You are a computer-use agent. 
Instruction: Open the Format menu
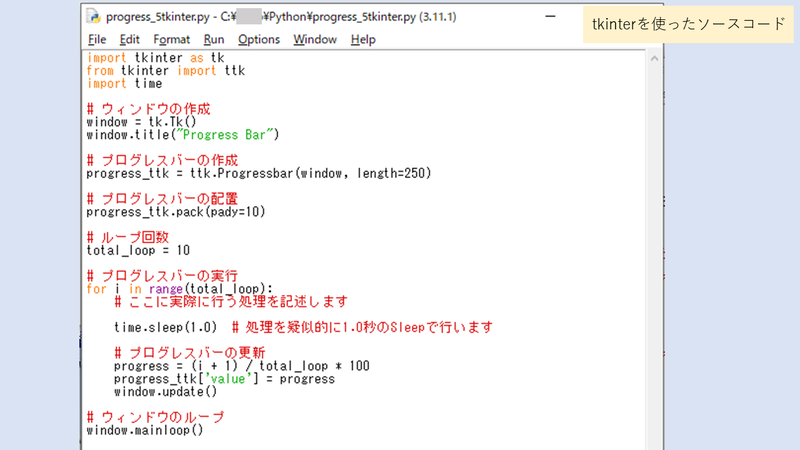pos(171,39)
